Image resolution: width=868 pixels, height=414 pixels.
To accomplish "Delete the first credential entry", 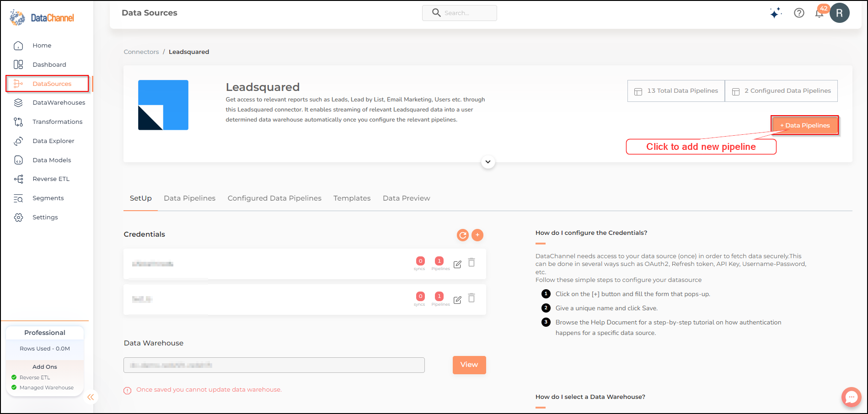I will coord(472,262).
